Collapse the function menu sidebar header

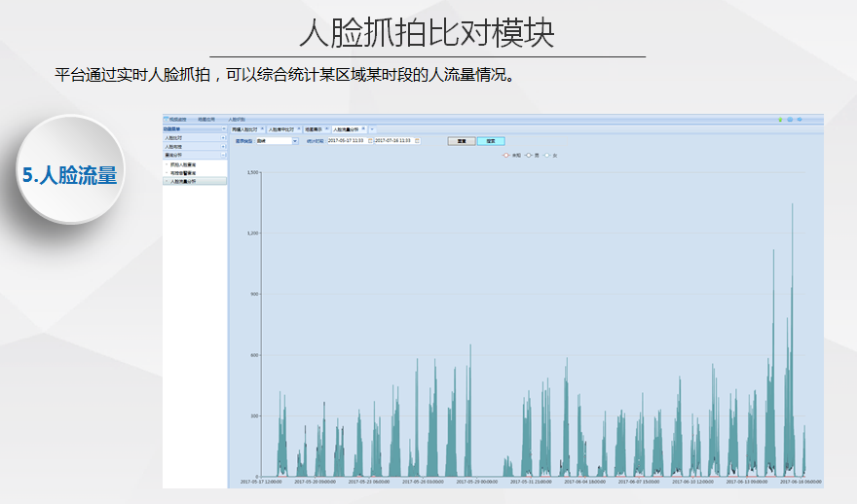224,128
